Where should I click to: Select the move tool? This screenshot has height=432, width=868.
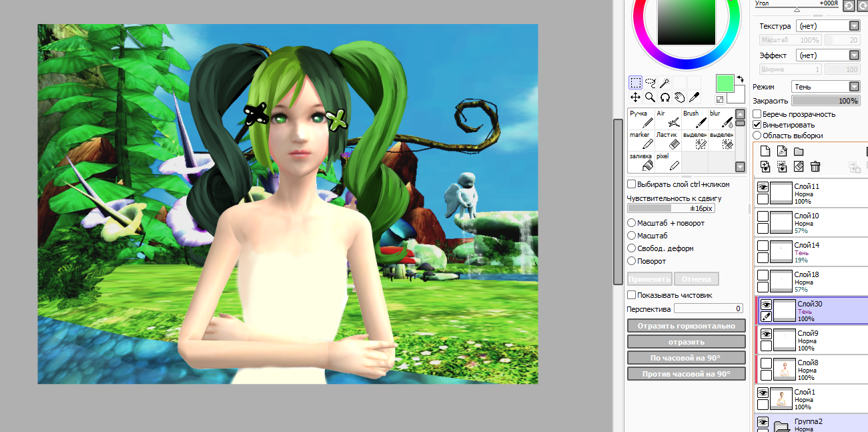635,97
